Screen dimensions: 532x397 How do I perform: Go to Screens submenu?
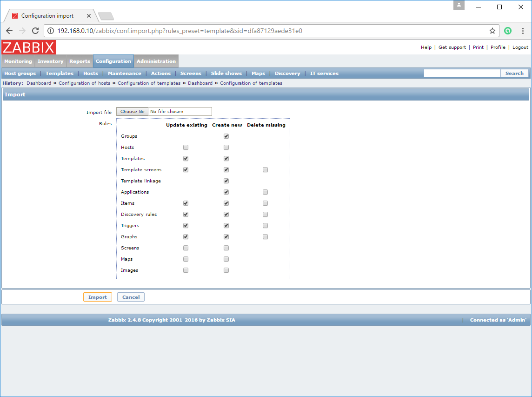pos(191,74)
